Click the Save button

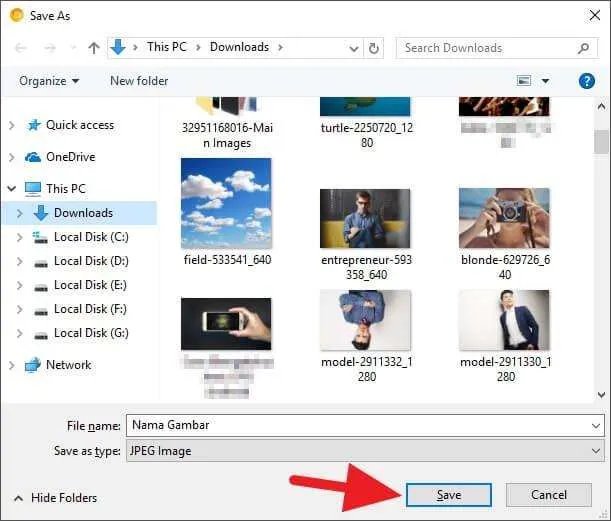point(449,495)
